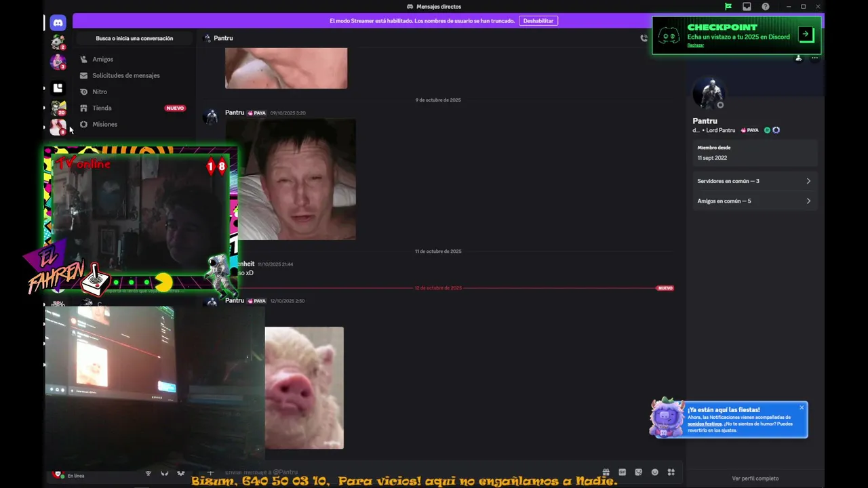
Task: Open user settings gear in user panel
Action: (x=180, y=473)
